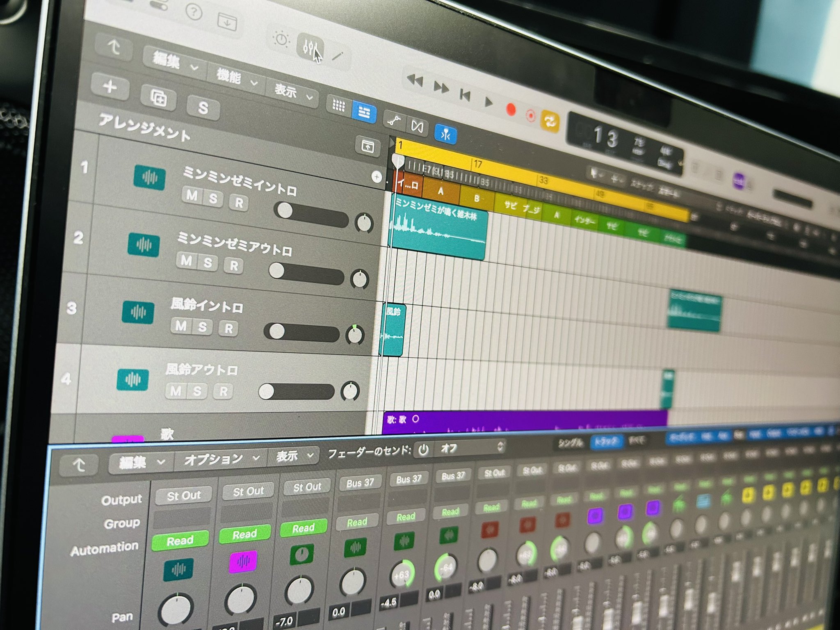Toggle cycle mode yellow button
This screenshot has height=630, width=840.
tap(550, 121)
